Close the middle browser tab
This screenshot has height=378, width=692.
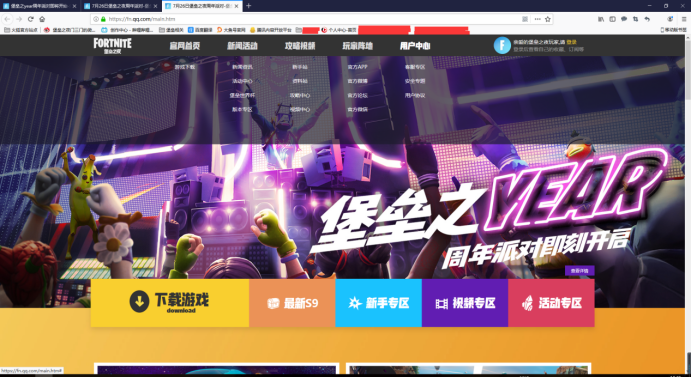click(155, 6)
